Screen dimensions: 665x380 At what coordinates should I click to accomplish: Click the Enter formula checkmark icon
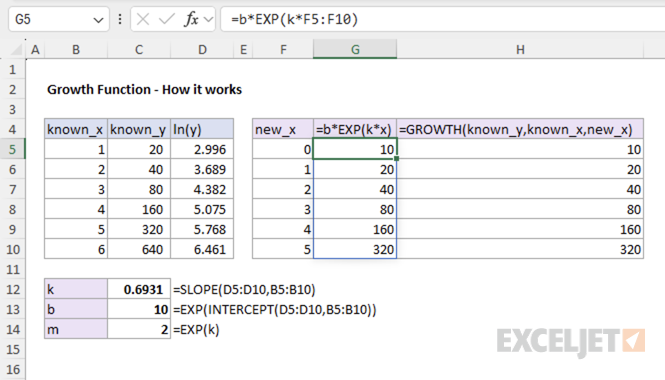167,19
